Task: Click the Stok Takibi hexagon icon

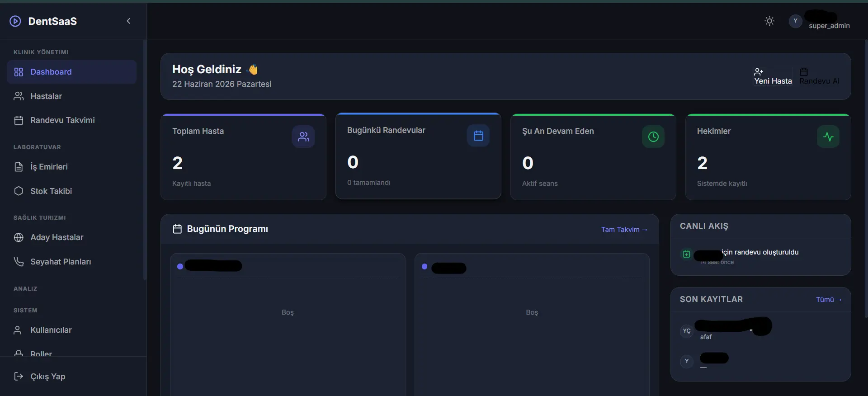Action: [x=19, y=191]
